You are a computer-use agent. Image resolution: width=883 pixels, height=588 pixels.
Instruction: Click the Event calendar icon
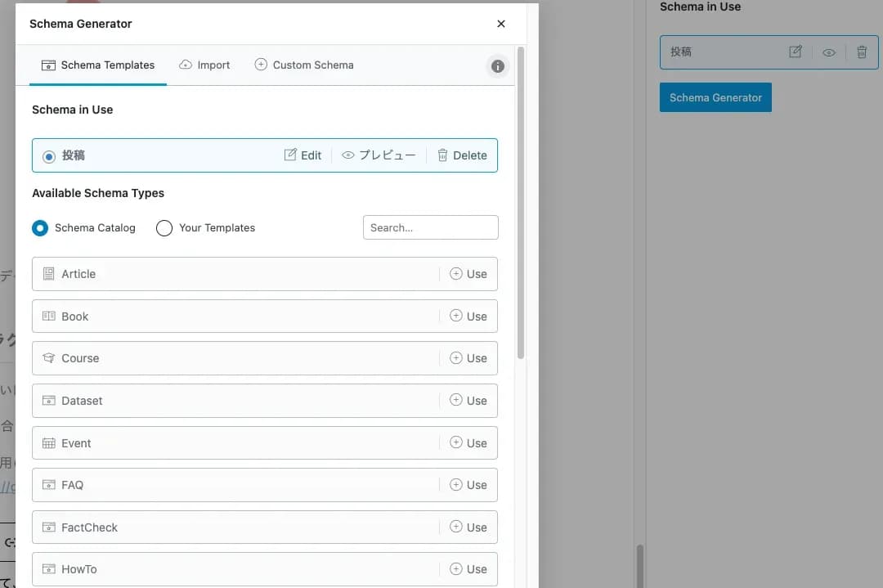point(48,443)
